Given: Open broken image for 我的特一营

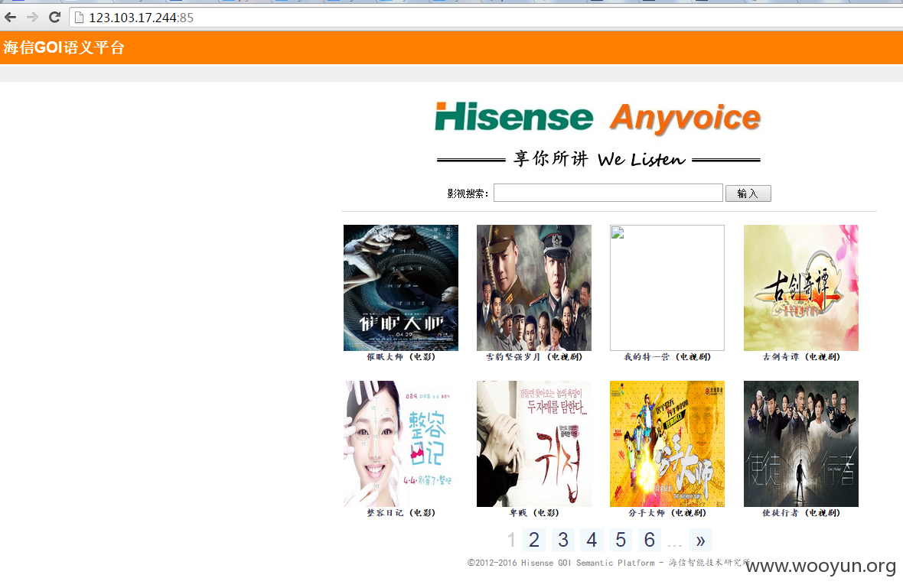Looking at the screenshot, I should coord(667,288).
